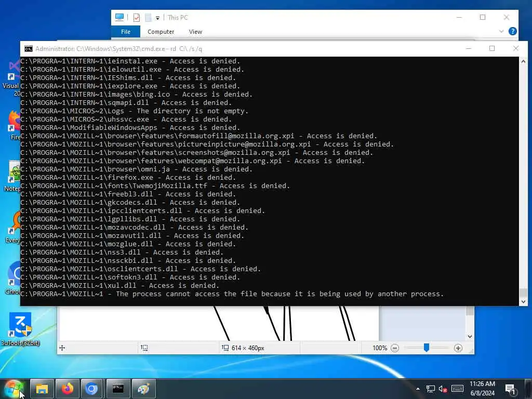Image resolution: width=532 pixels, height=399 pixels.
Task: Switch to the View ribbon tab
Action: tap(195, 32)
